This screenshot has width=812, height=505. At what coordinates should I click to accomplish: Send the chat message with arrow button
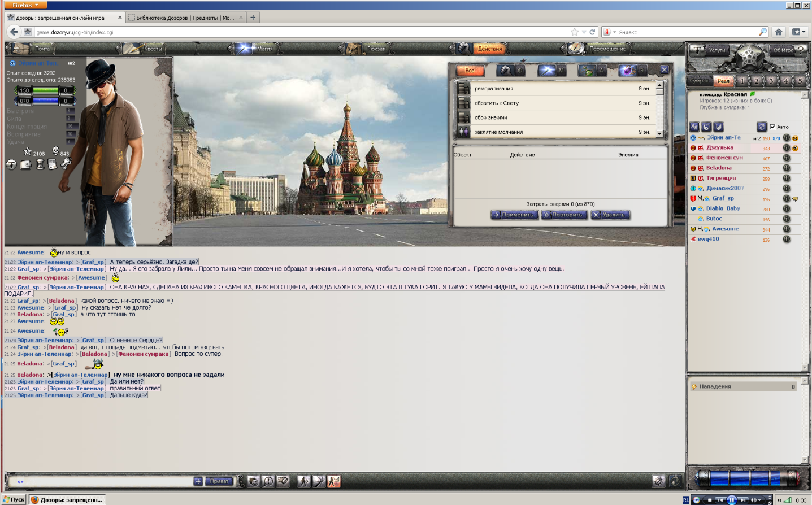coord(198,481)
